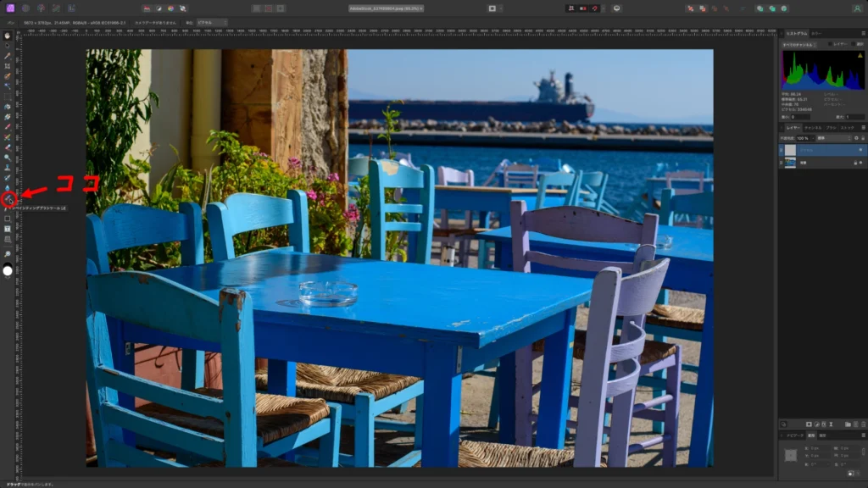868x488 pixels.
Task: Open the histogram channel selector dropdown
Action: click(x=798, y=44)
